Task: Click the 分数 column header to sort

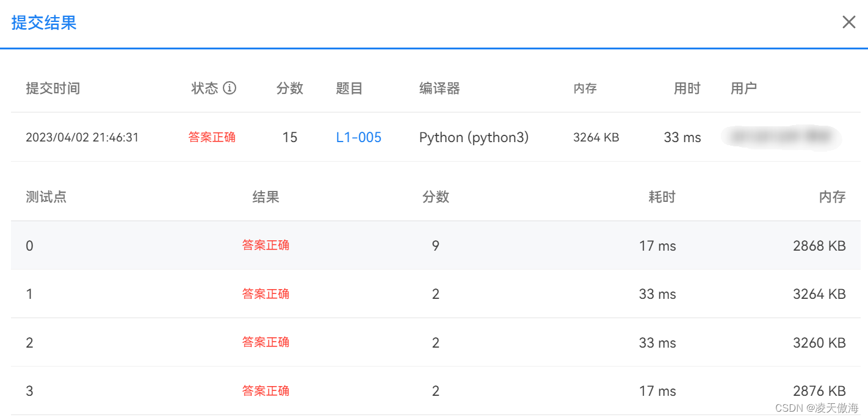Action: point(290,88)
